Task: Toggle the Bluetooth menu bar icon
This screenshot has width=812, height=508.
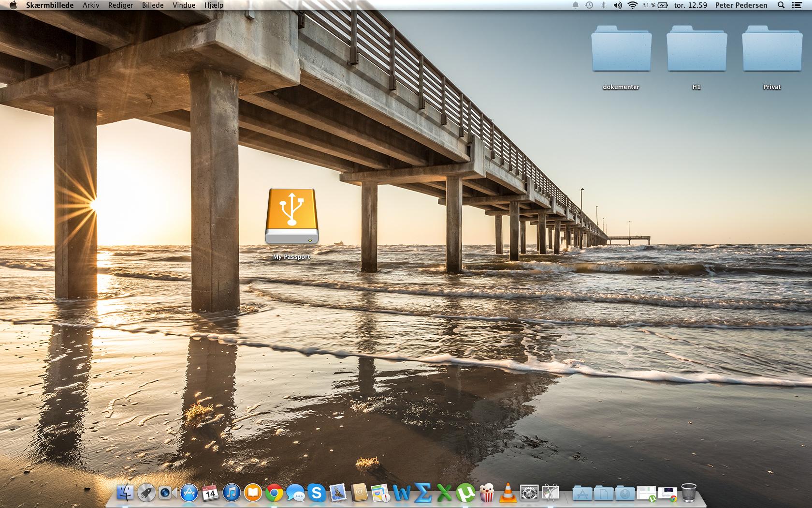Action: [603, 5]
